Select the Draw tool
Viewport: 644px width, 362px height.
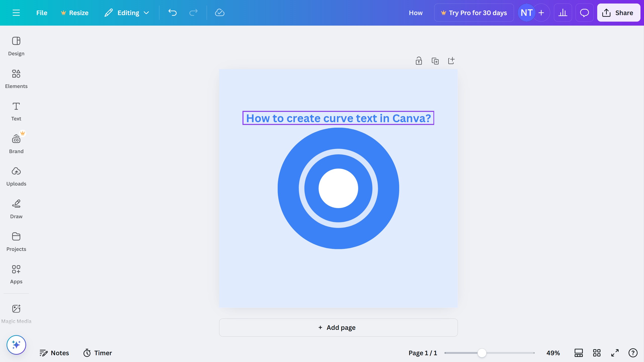click(x=16, y=209)
